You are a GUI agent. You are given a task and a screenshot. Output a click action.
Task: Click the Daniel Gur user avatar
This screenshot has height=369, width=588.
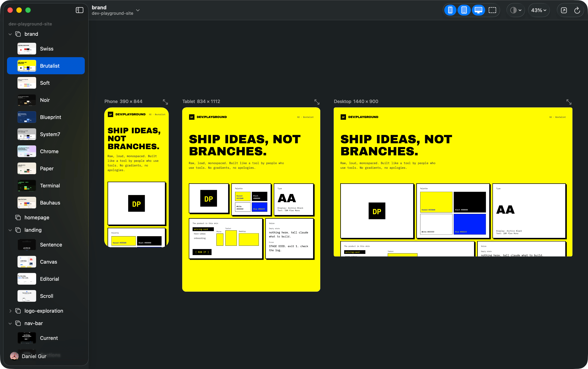[14, 356]
